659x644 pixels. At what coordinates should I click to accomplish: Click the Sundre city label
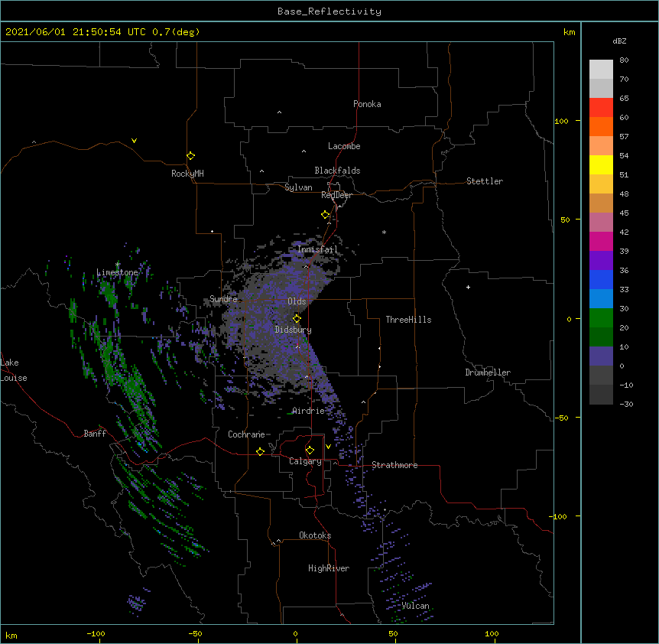(x=223, y=299)
